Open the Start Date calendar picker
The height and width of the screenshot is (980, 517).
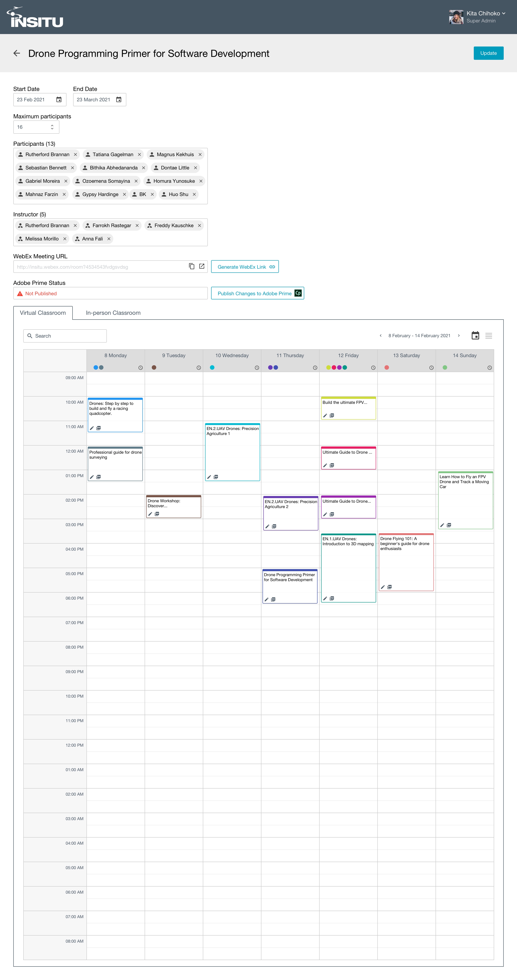(59, 100)
